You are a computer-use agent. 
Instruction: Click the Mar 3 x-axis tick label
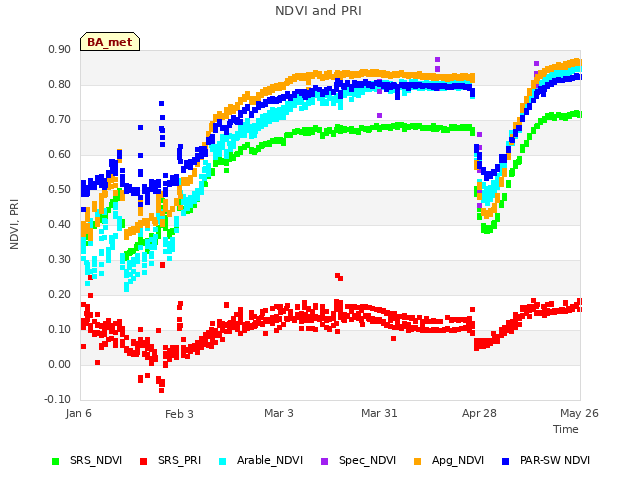pos(279,413)
